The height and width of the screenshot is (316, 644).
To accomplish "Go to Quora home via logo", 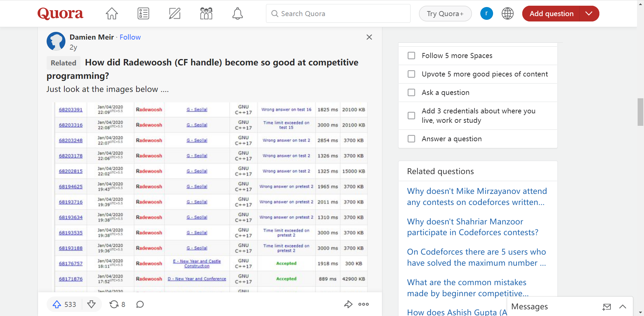I will [x=60, y=13].
